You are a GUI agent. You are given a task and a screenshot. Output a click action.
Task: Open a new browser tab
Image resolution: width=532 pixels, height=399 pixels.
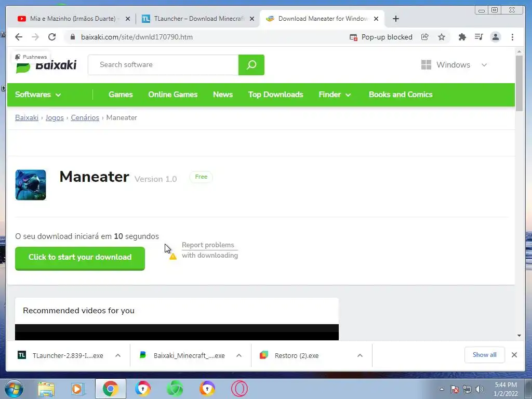point(395,19)
